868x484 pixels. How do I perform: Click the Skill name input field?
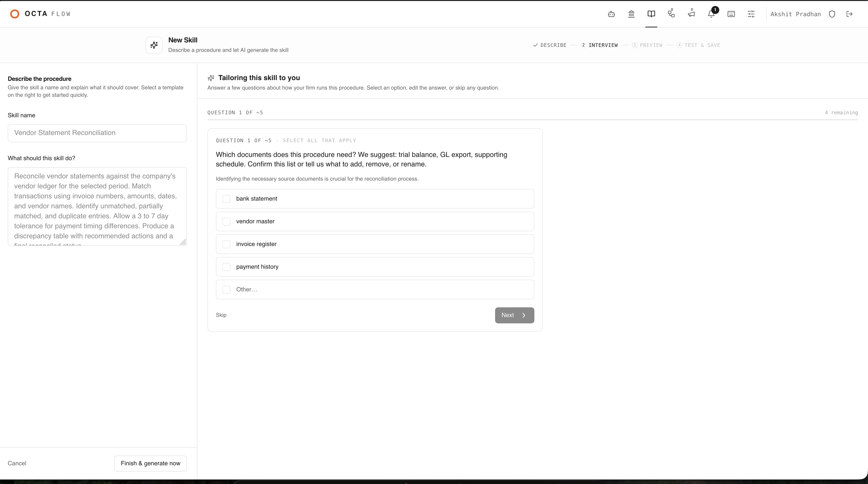click(x=97, y=133)
